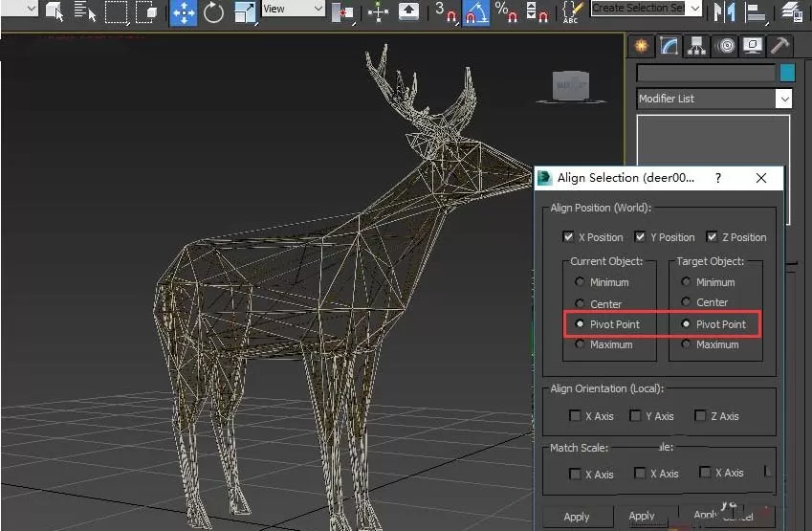The height and width of the screenshot is (531, 812).
Task: Open the Create command panel tab
Action: (x=641, y=46)
